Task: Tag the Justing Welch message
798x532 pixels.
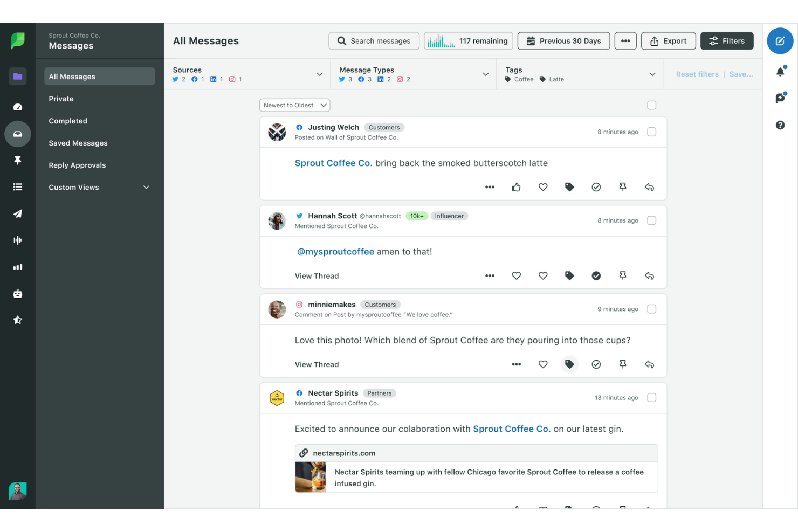Action: [569, 187]
